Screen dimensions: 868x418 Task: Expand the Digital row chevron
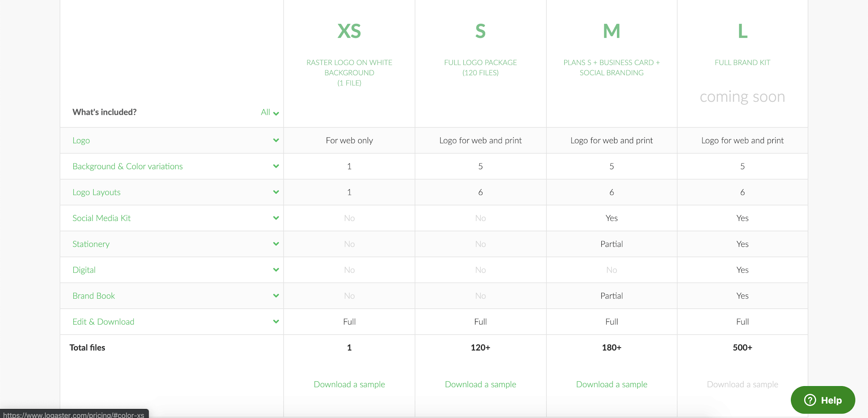point(276,270)
